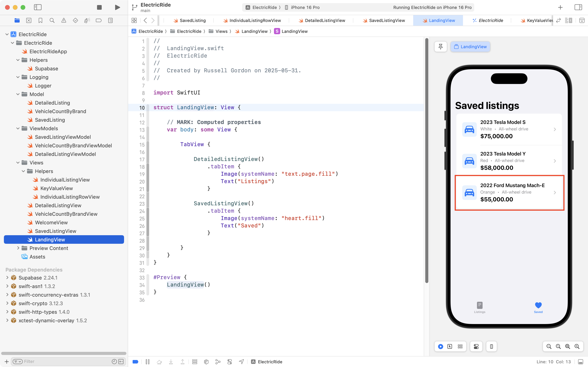Click the LandingView preview selector button
Screen dimensions: 588x367
[470, 47]
